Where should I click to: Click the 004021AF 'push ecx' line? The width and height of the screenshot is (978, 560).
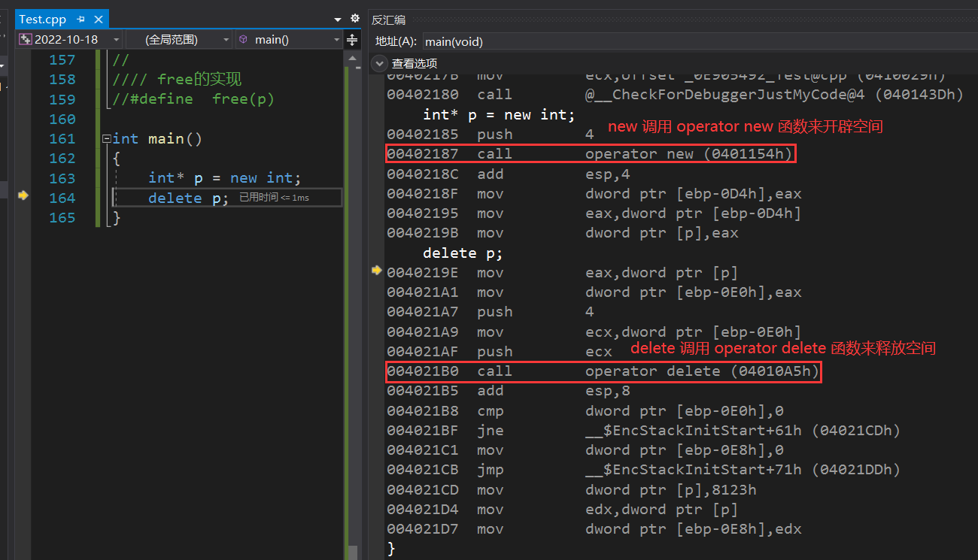click(x=500, y=352)
